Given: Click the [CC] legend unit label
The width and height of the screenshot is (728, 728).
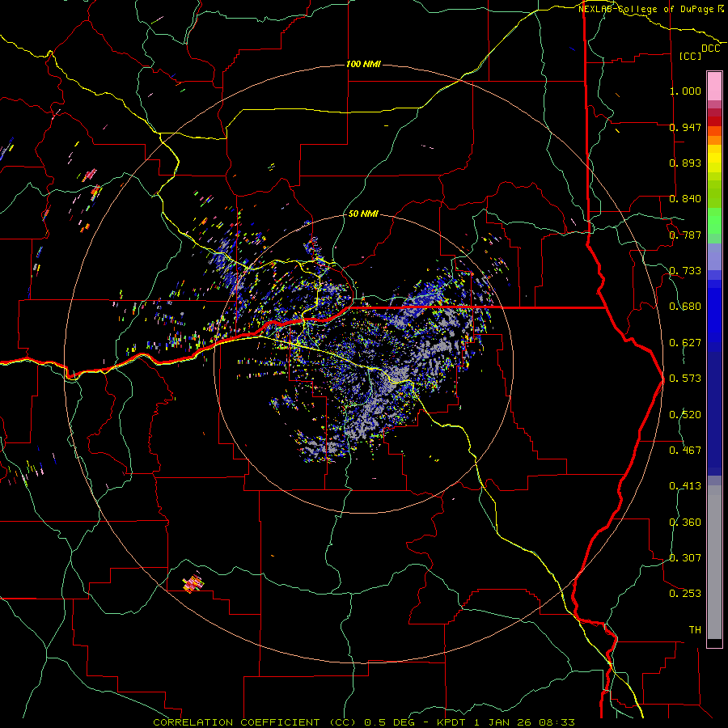Looking at the screenshot, I should (690, 56).
